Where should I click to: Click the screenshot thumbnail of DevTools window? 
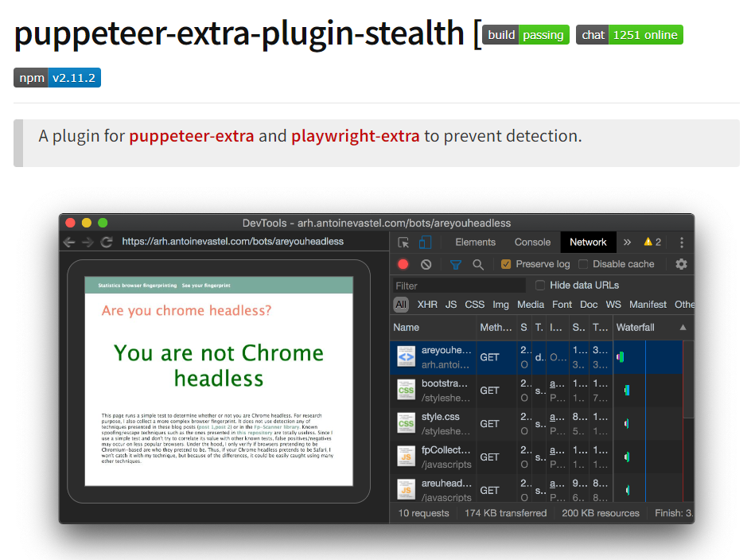tap(376, 368)
